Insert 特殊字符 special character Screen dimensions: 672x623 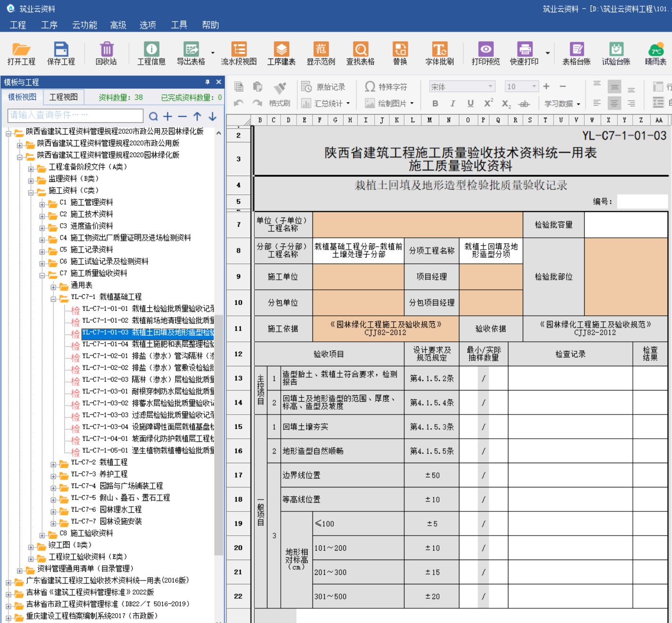coord(386,87)
